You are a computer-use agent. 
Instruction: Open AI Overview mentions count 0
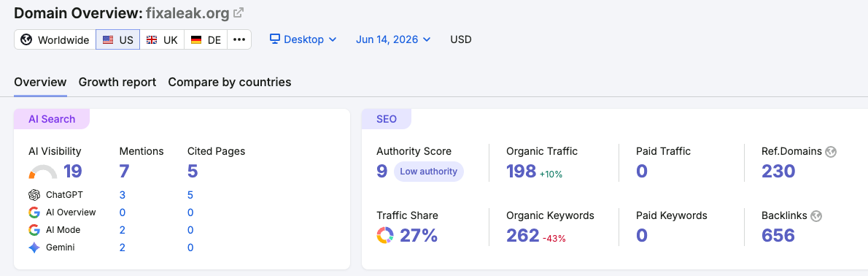point(123,212)
